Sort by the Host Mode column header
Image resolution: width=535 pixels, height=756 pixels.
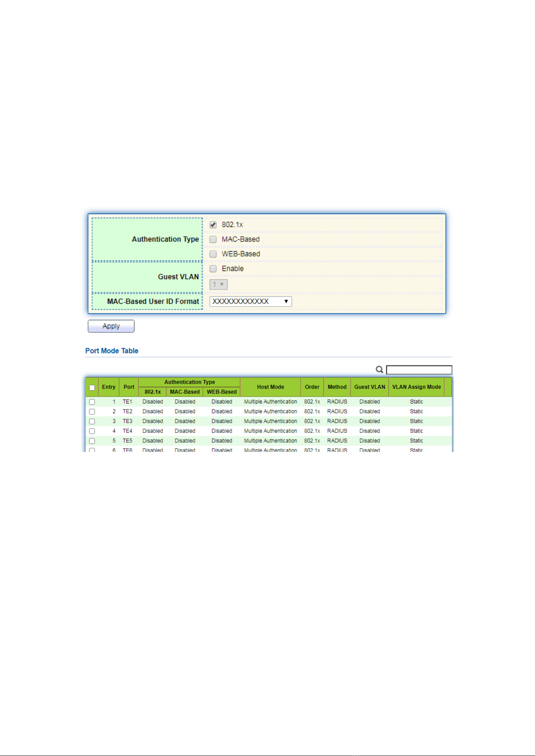coord(270,387)
